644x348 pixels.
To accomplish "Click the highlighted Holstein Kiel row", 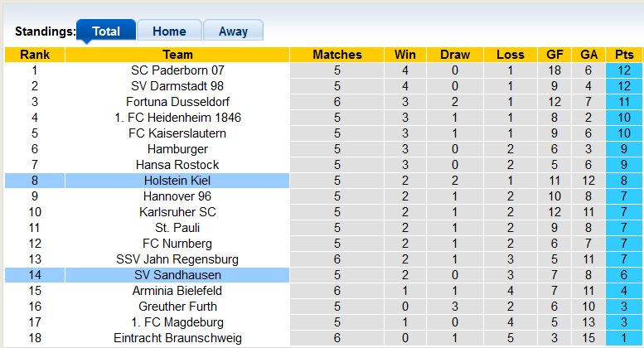I will [x=323, y=181].
